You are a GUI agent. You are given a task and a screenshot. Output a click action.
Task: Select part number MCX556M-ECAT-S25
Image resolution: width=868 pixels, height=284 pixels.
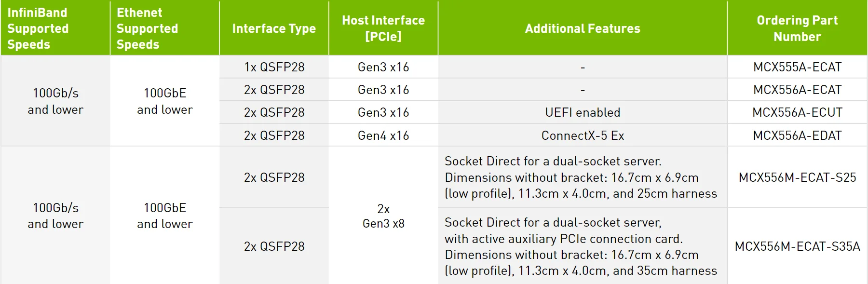(x=797, y=177)
